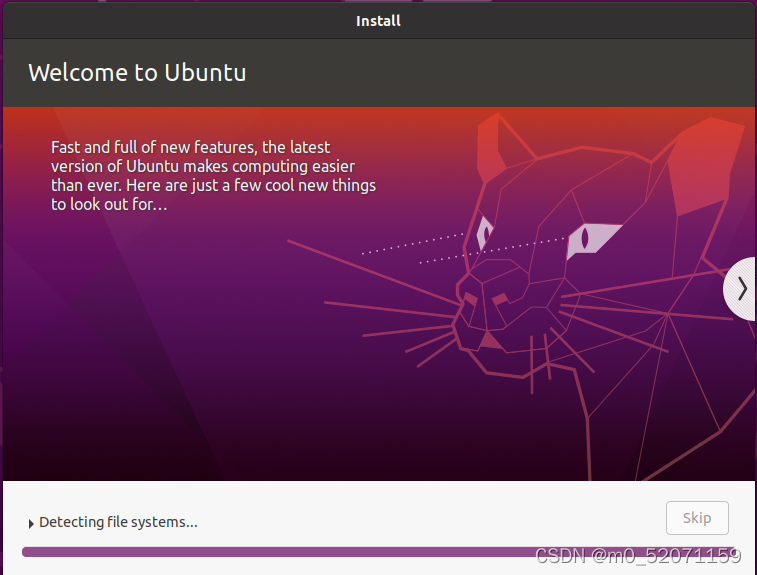
Task: Advance slideshow with the right chevron arrow
Action: click(740, 289)
